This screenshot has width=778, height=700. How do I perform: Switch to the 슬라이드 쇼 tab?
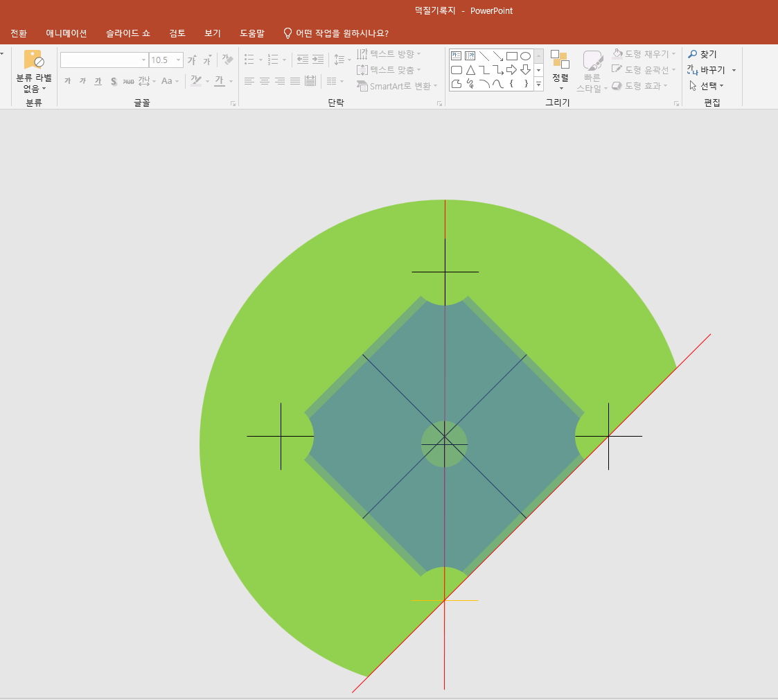point(127,33)
